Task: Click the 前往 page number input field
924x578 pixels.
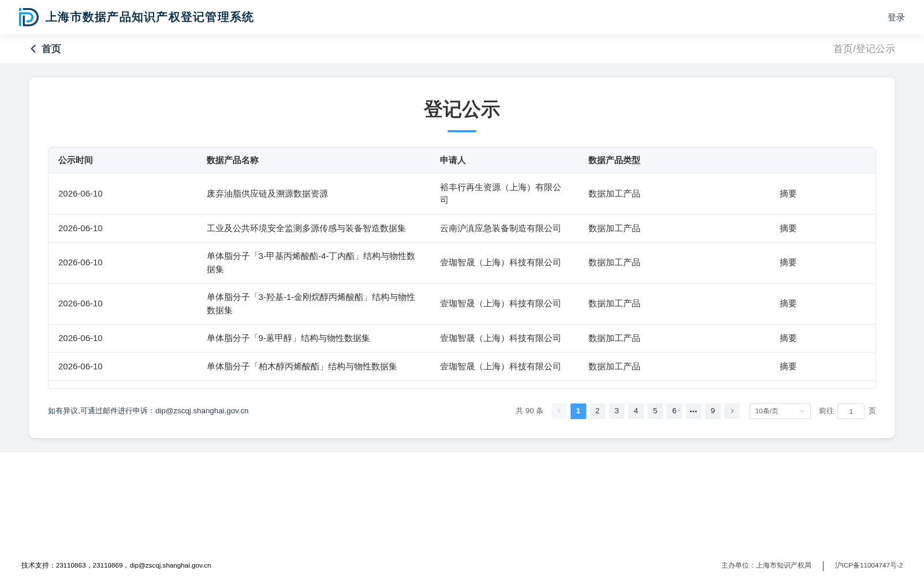Action: (x=851, y=411)
